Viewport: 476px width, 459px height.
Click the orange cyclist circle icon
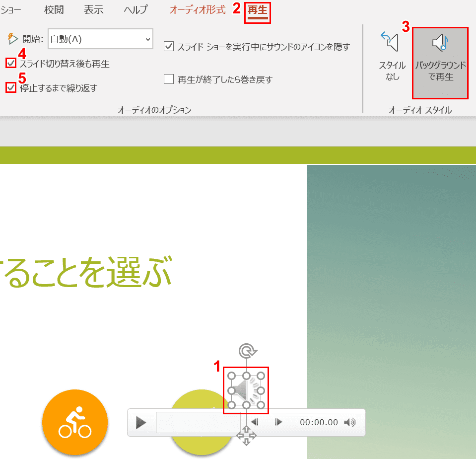coord(75,422)
